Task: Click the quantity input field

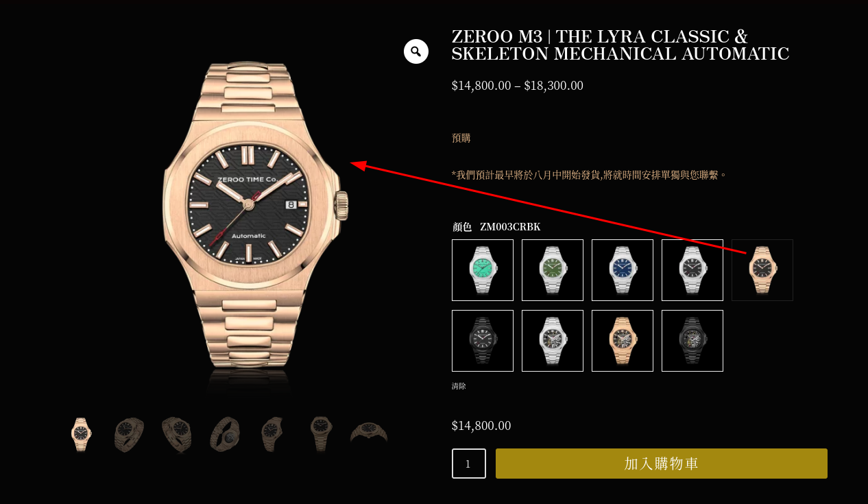Action: (469, 464)
